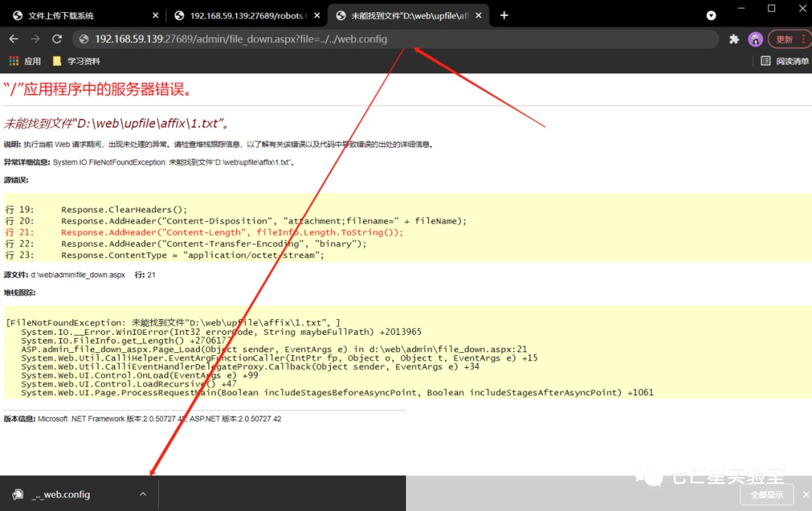The width and height of the screenshot is (812, 511).
Task: Click the System.IO.FileNotFoundException detail text
Action: point(174,163)
